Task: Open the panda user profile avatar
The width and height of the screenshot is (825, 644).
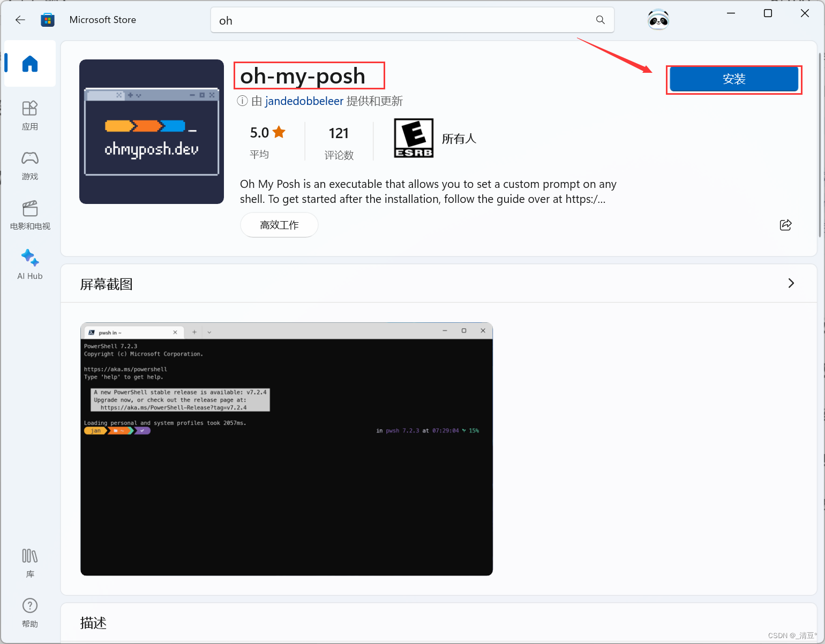Action: pyautogui.click(x=658, y=20)
